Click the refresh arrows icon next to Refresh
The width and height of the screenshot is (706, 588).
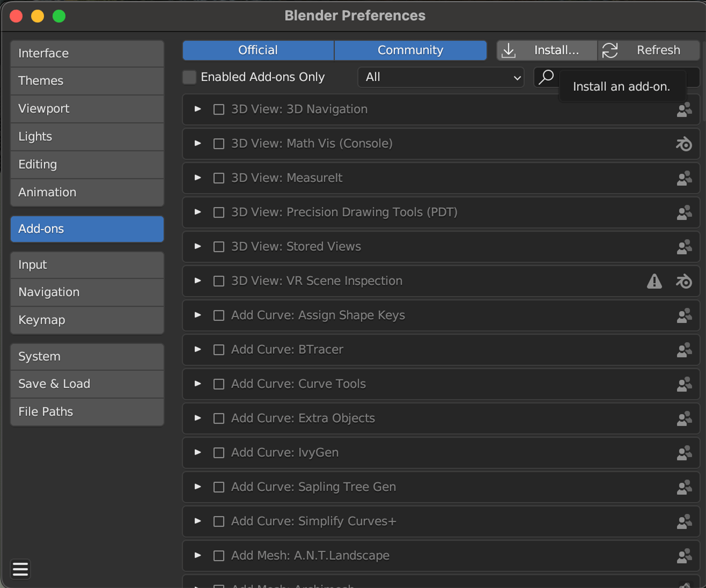(x=610, y=50)
